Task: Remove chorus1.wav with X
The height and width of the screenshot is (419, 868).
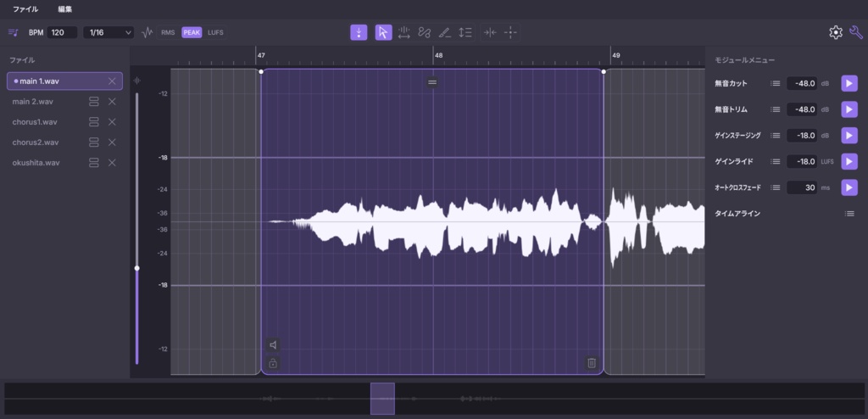Action: click(113, 122)
